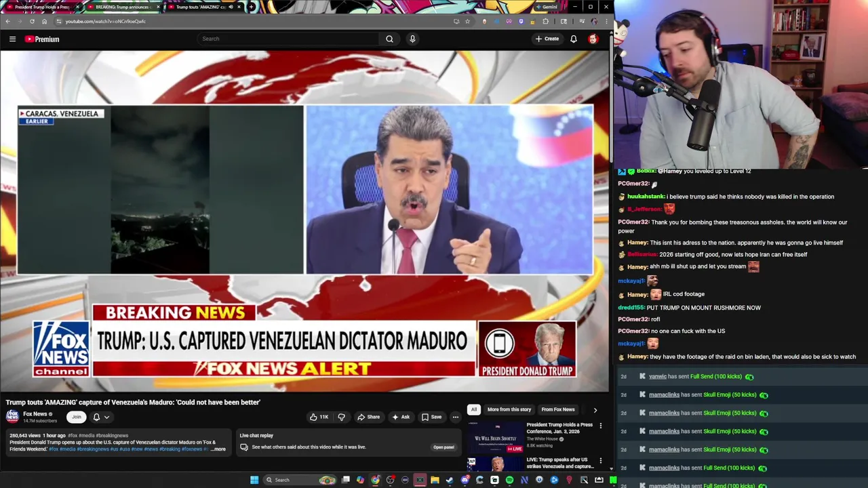Select the All filter chip
The width and height of the screenshot is (868, 488).
coord(474,409)
